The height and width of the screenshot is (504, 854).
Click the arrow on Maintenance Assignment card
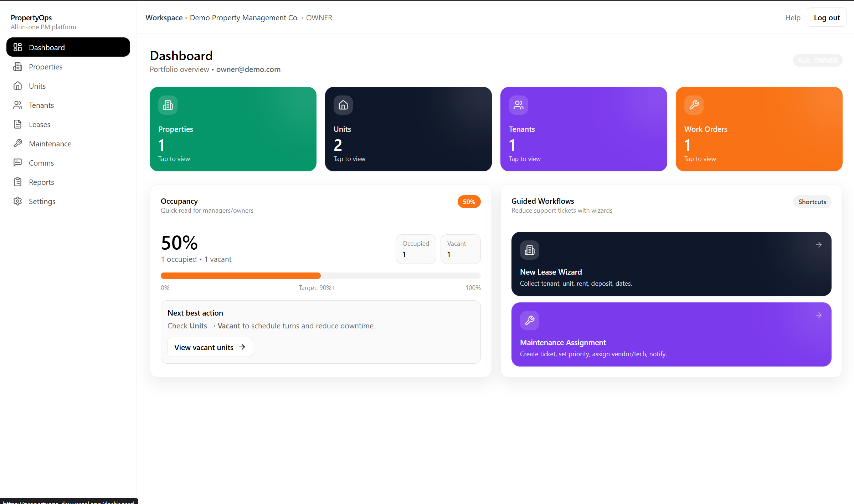[818, 315]
